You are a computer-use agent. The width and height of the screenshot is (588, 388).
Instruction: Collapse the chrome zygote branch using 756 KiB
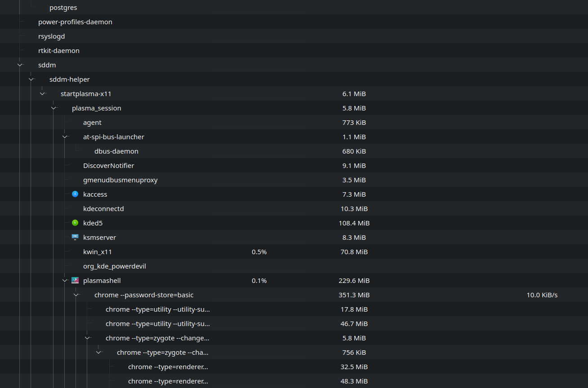tap(98, 352)
